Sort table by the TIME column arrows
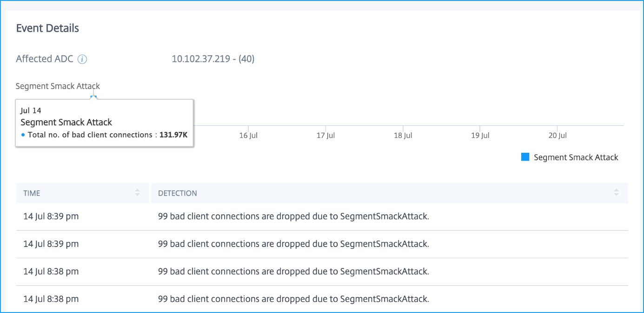This screenshot has width=644, height=313. point(137,192)
